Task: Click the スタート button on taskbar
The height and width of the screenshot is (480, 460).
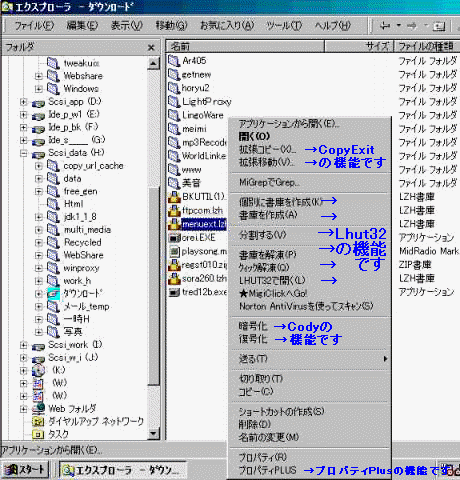Action: [x=25, y=470]
